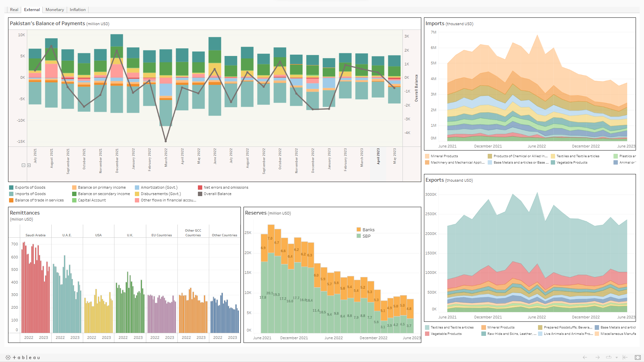Expand date axis with plus icon
This screenshot has width=644, height=362.
tap(29, 165)
